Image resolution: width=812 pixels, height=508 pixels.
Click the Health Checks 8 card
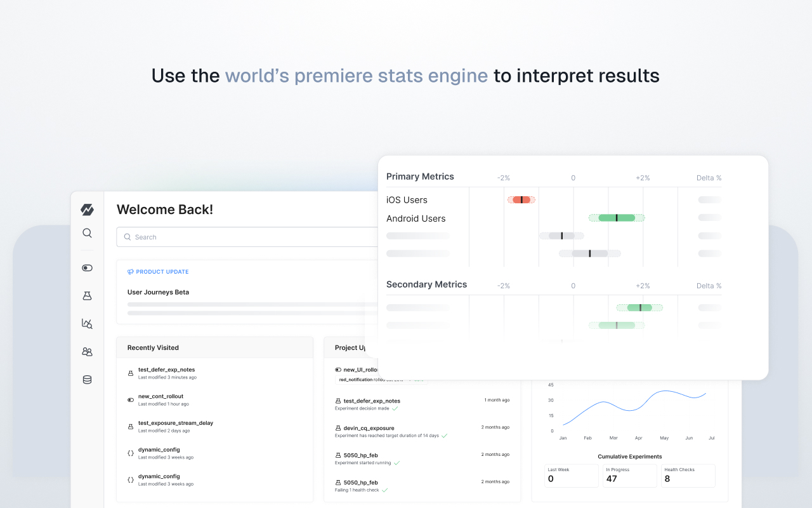(x=688, y=476)
